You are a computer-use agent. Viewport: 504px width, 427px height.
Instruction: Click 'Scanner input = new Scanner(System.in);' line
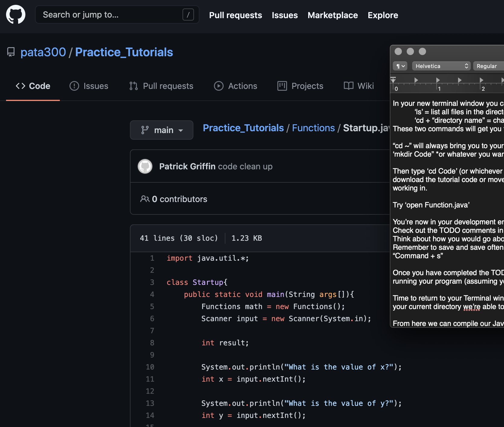pyautogui.click(x=286, y=318)
